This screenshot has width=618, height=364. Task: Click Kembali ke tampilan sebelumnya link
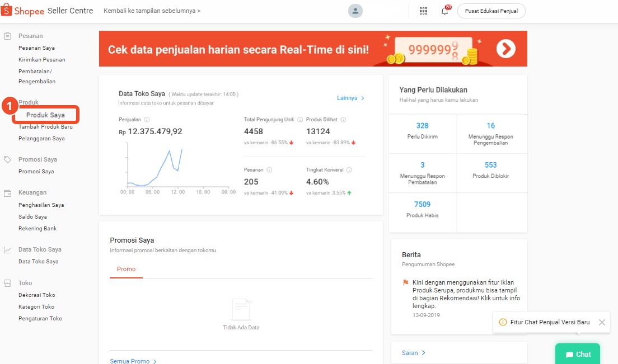pyautogui.click(x=152, y=11)
